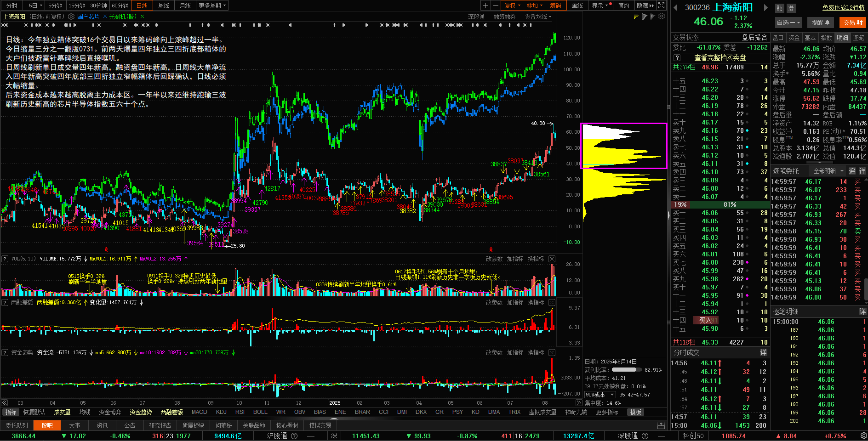Toggle the 成交量 indicator
Screen dimensions: 868x441
[x=62, y=412]
